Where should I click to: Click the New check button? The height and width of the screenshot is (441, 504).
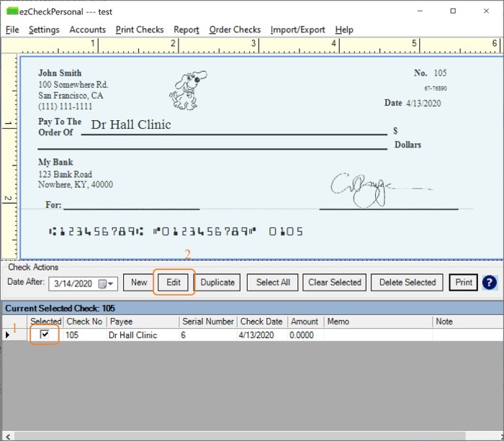point(139,283)
